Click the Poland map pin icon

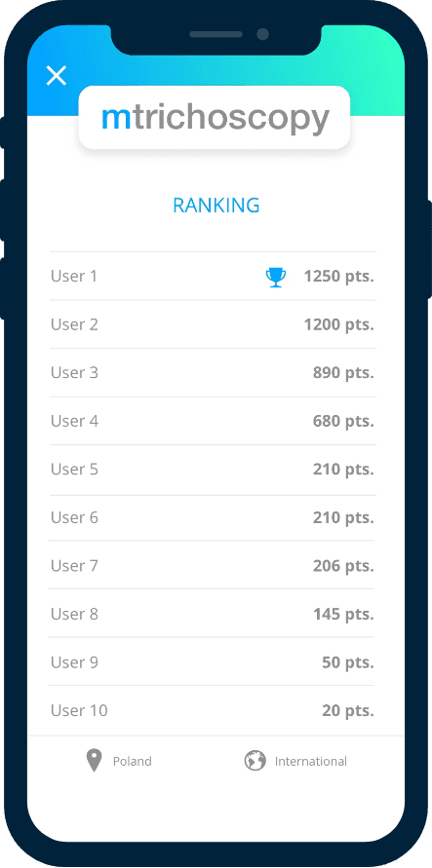[x=95, y=761]
